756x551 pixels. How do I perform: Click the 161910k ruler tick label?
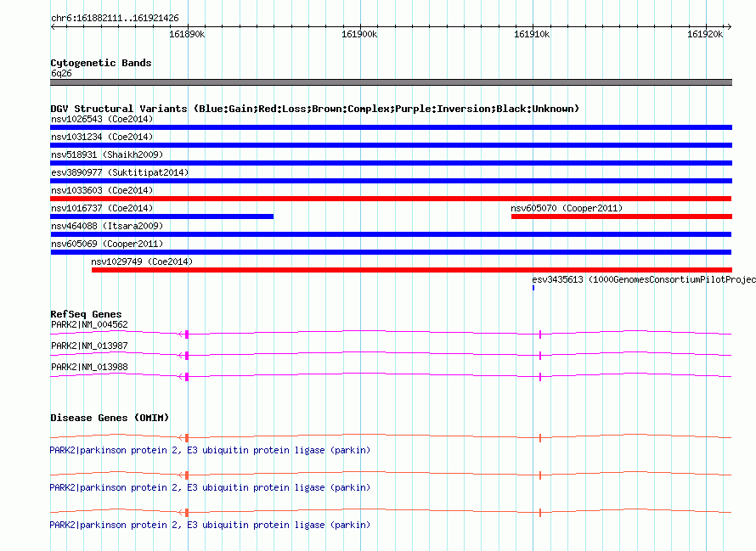point(531,35)
